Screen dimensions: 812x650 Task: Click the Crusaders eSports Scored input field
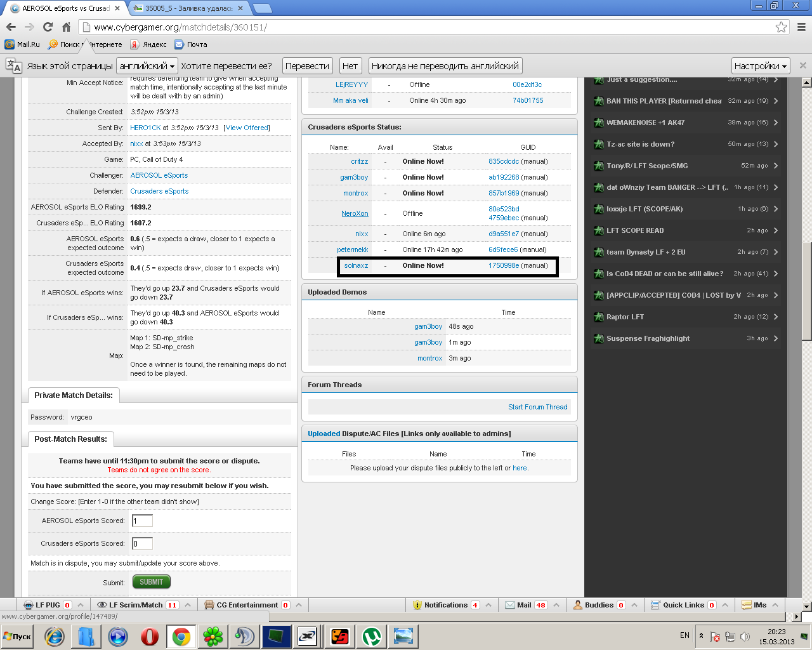[142, 543]
